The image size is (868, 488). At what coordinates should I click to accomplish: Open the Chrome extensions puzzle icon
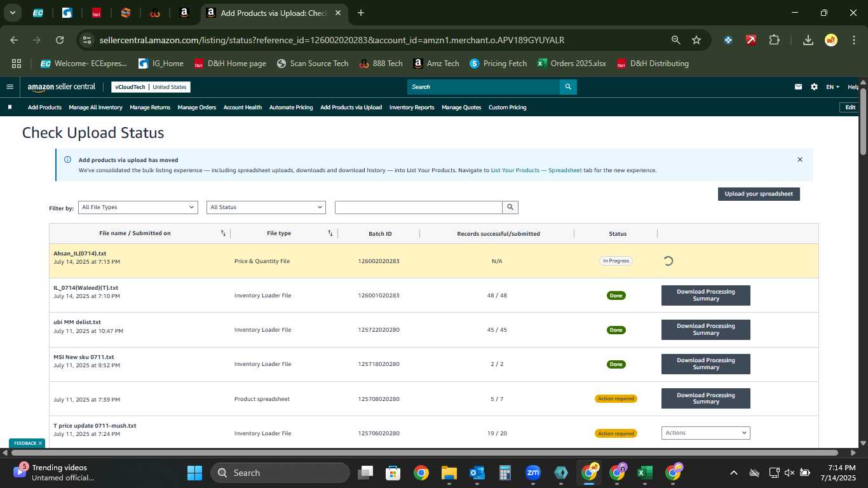774,40
